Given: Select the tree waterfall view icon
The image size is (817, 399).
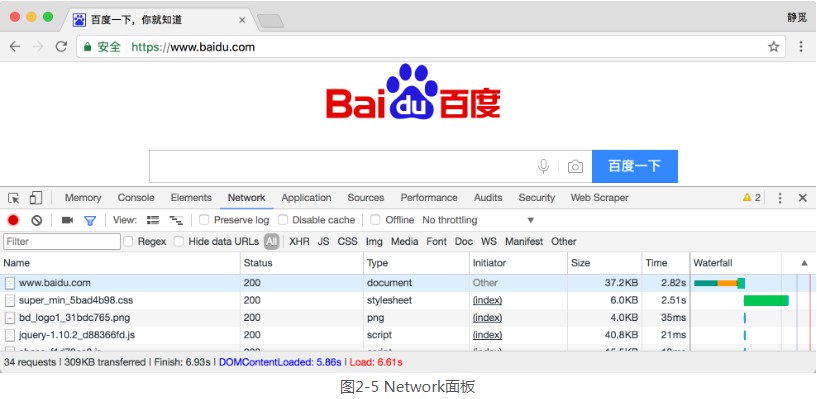Looking at the screenshot, I should [176, 220].
